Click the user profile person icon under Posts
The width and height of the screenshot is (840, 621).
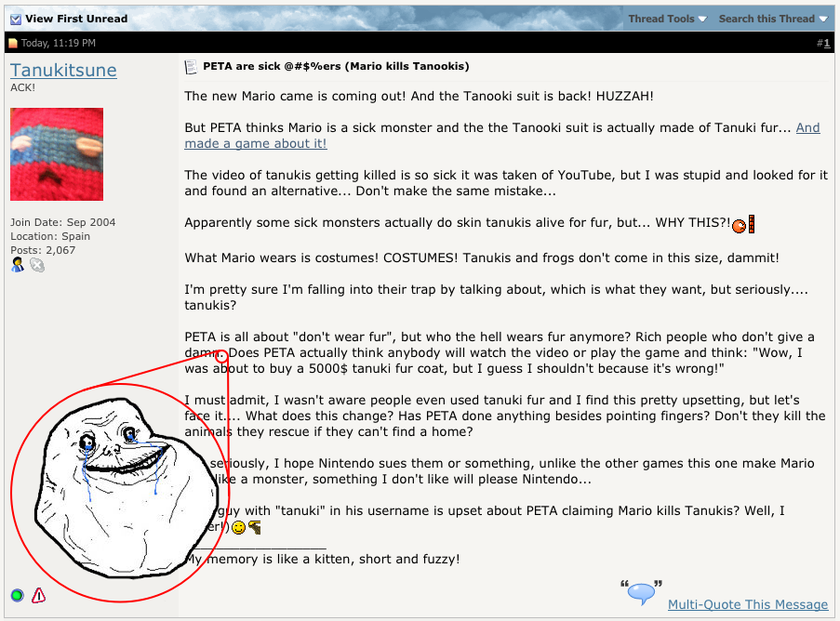[x=18, y=264]
